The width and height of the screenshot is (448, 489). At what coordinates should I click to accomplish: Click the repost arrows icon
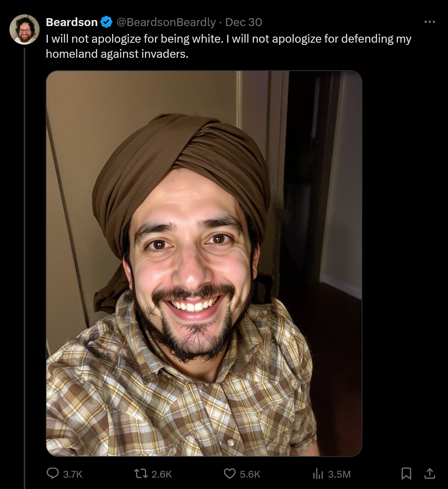click(x=141, y=474)
